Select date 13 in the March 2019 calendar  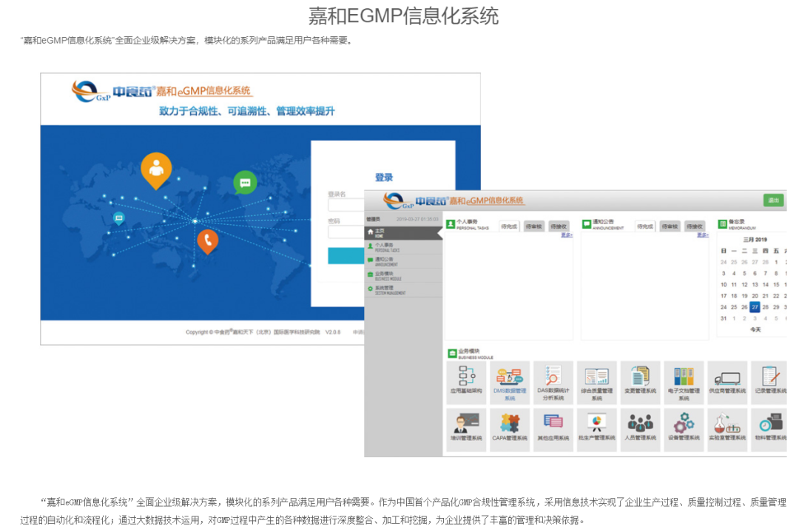755,284
